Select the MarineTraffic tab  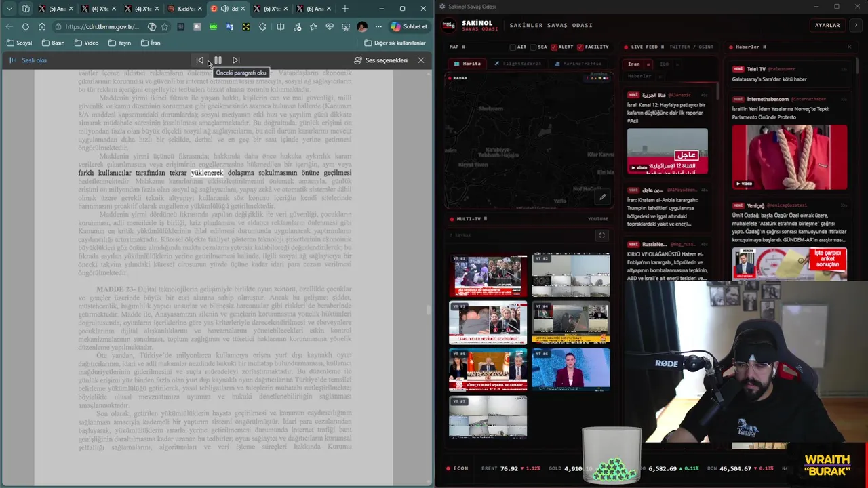[578, 64]
